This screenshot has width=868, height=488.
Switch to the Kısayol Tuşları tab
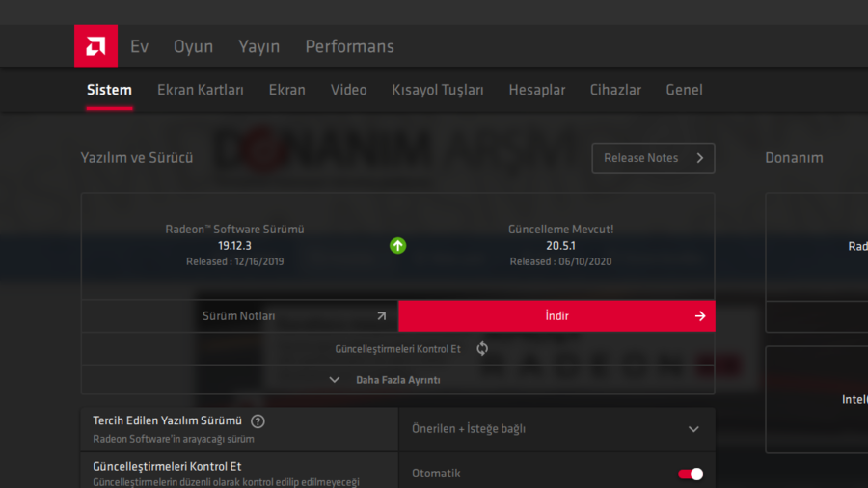coord(437,90)
